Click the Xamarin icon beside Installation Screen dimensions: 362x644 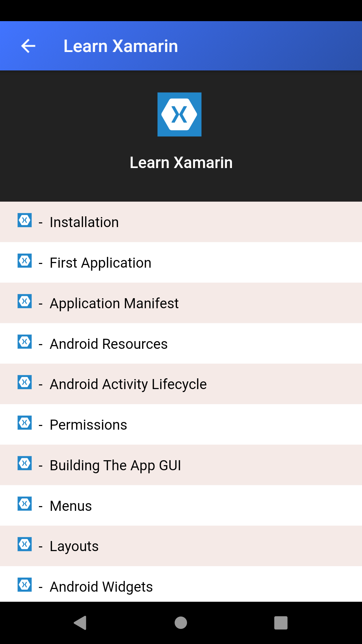[x=24, y=221]
